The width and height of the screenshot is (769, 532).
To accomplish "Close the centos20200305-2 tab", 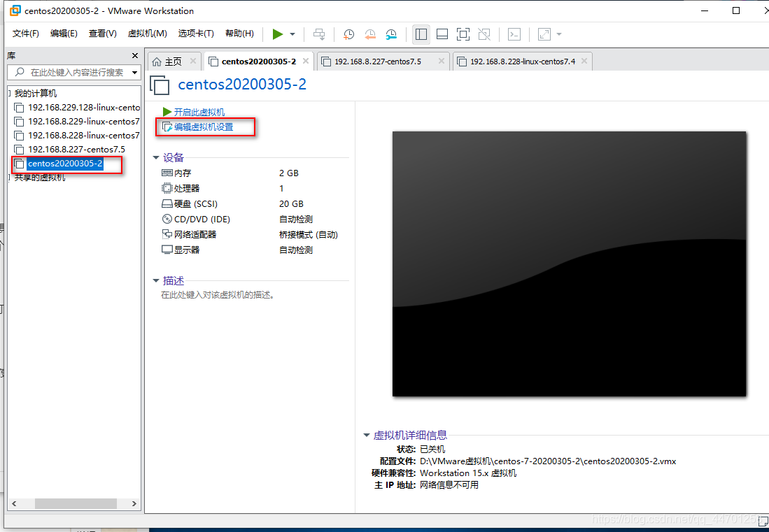I will (306, 61).
